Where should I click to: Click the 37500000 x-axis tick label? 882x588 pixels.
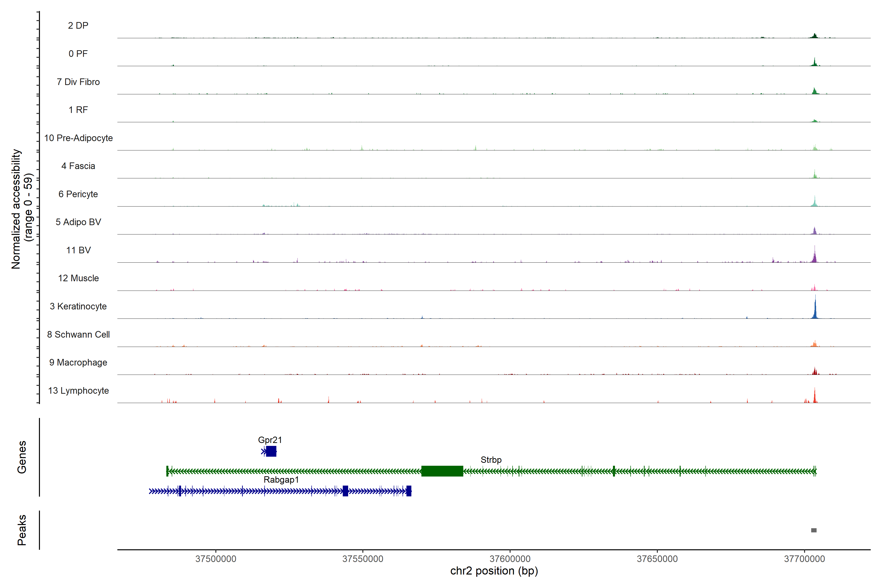click(x=216, y=559)
